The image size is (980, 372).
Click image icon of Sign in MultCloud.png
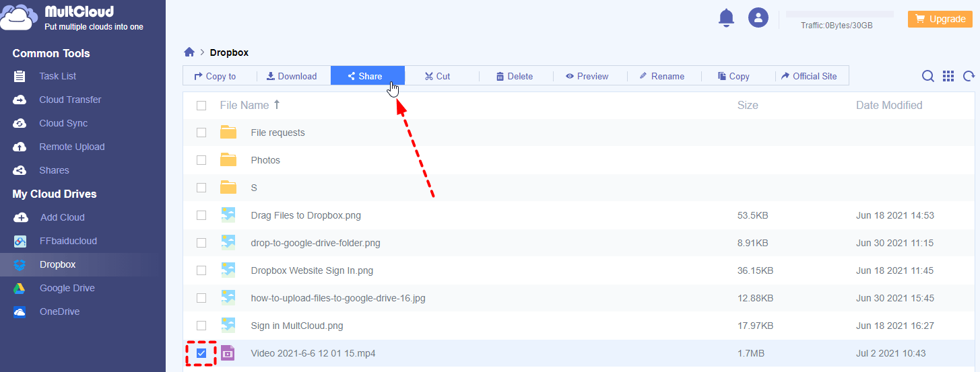[228, 326]
